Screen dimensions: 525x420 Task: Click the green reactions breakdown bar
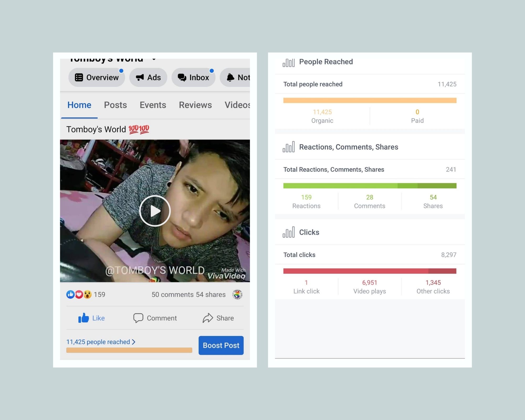coord(370,186)
